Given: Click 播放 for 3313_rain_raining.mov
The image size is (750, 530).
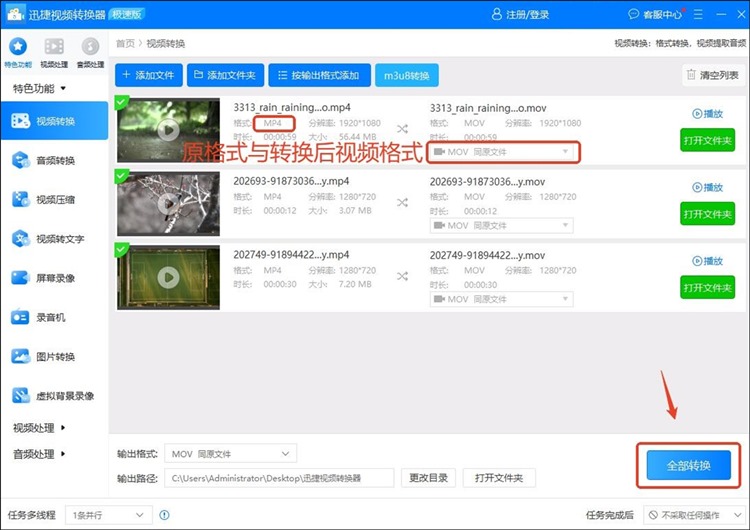Looking at the screenshot, I should point(707,113).
